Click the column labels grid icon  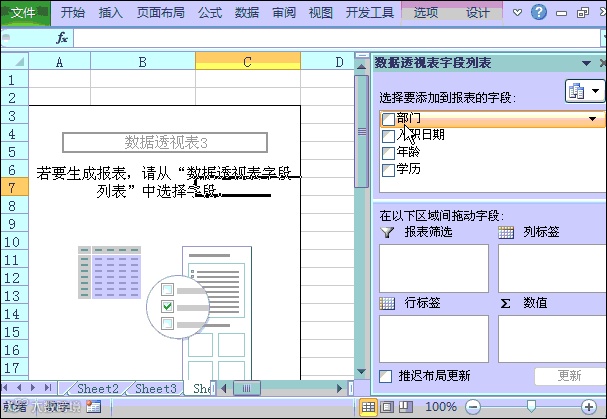coord(506,232)
